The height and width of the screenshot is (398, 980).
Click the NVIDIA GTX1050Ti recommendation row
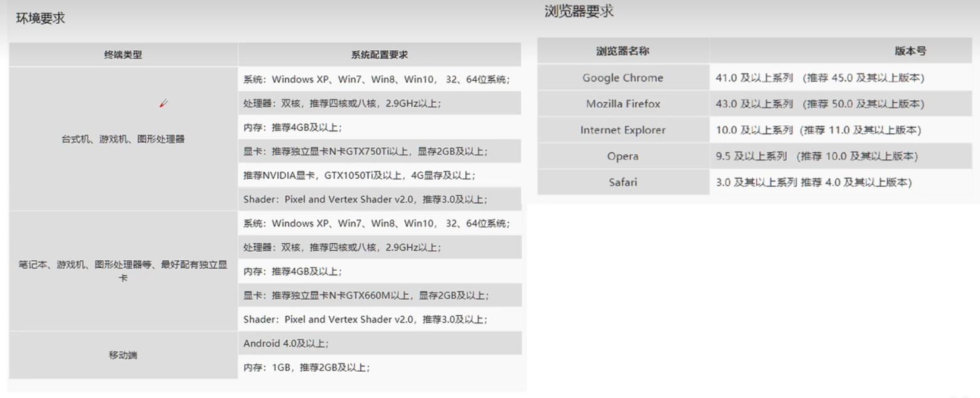364,175
